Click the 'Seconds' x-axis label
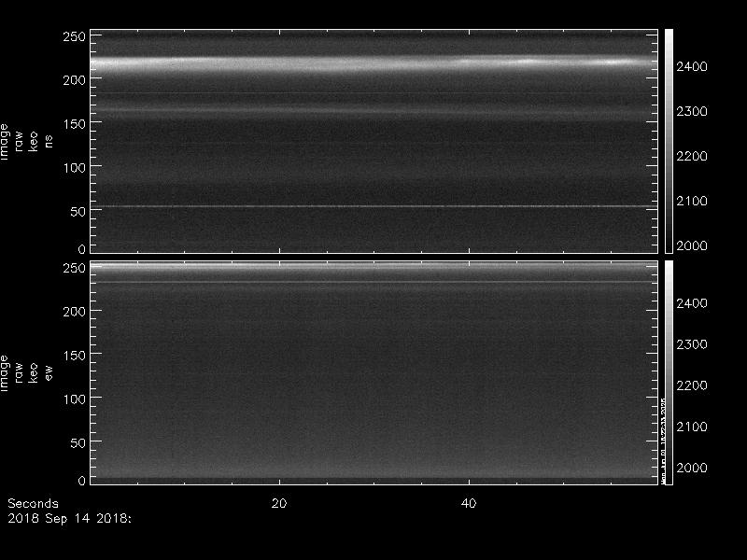Image resolution: width=747 pixels, height=560 pixels. pyautogui.click(x=33, y=503)
